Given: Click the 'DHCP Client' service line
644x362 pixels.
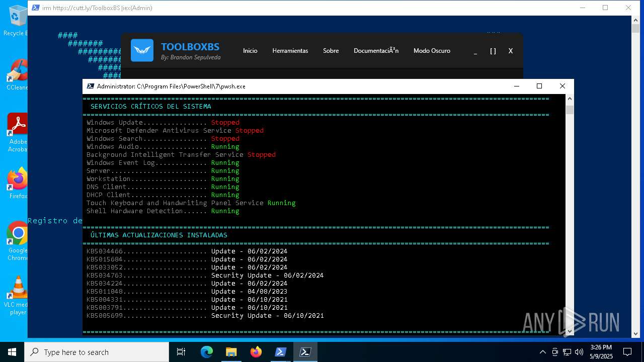Looking at the screenshot, I should pyautogui.click(x=163, y=195).
